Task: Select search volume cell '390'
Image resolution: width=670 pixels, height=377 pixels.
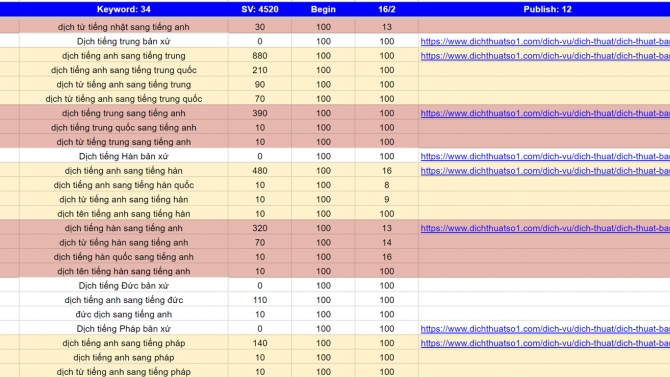Action: (260, 113)
